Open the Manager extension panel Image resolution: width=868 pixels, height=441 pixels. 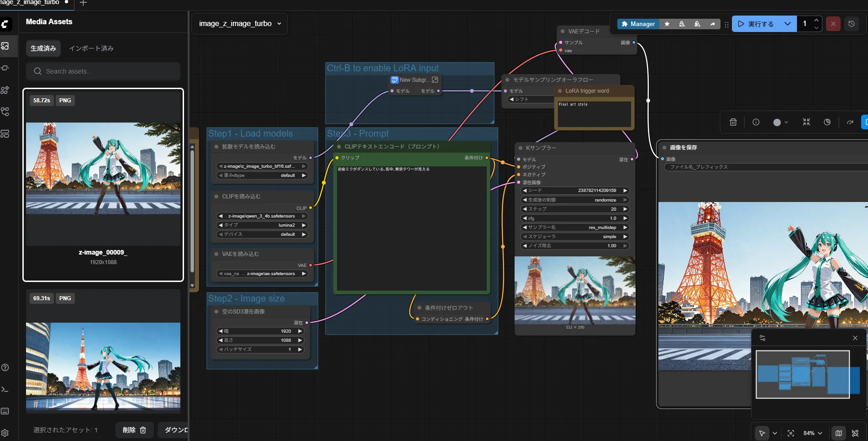[638, 24]
